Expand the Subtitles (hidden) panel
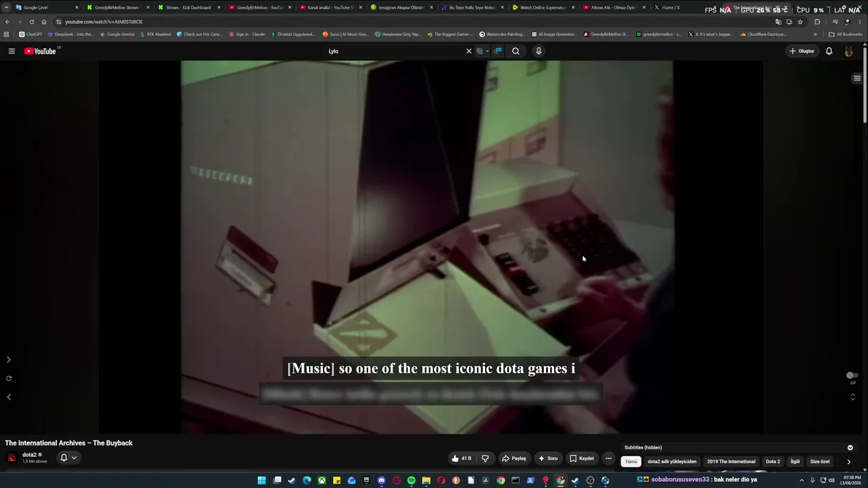 coord(850,447)
